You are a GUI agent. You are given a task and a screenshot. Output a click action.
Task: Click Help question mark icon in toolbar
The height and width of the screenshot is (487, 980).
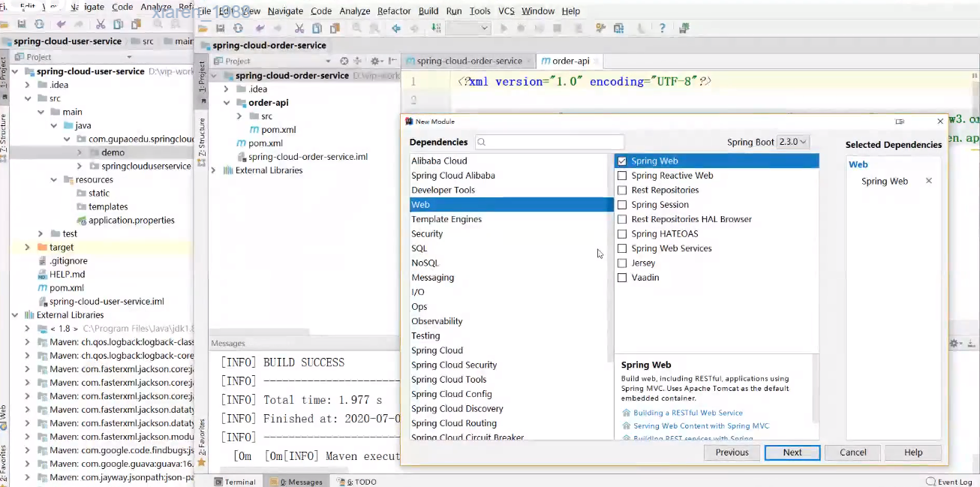point(662,29)
